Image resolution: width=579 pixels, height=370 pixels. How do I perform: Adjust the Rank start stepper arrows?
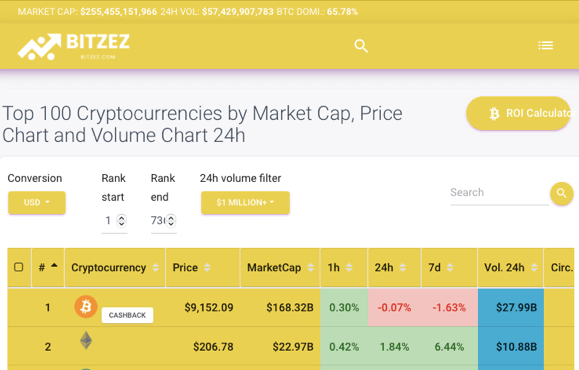(121, 220)
